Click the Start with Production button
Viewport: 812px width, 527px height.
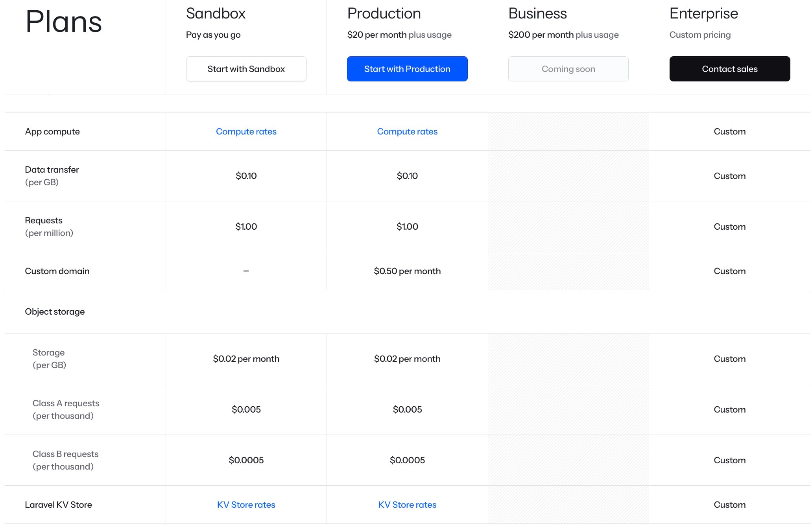point(407,69)
